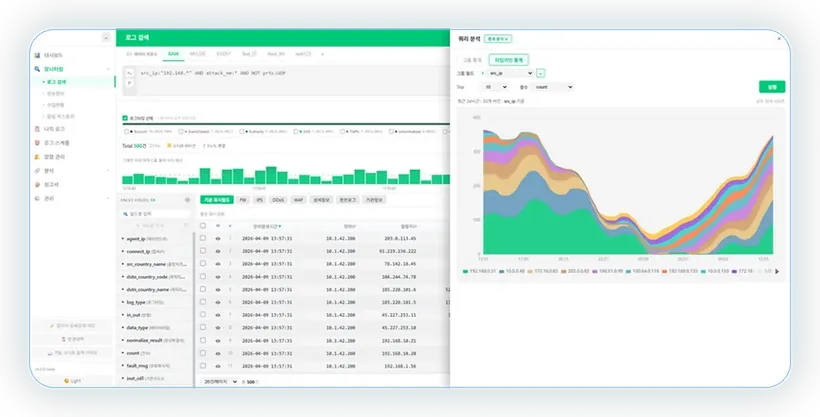
Task: Tick the select-all checkbox in table header
Action: (x=203, y=226)
